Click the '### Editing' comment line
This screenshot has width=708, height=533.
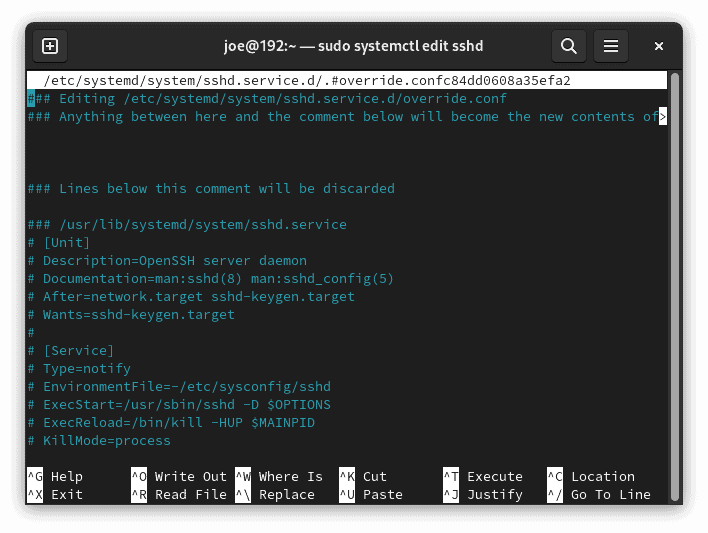tap(267, 98)
